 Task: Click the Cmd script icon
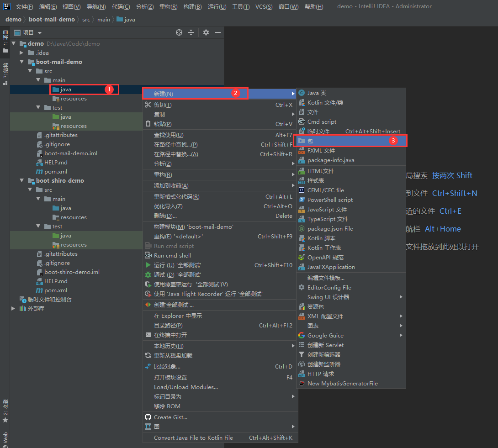[302, 121]
